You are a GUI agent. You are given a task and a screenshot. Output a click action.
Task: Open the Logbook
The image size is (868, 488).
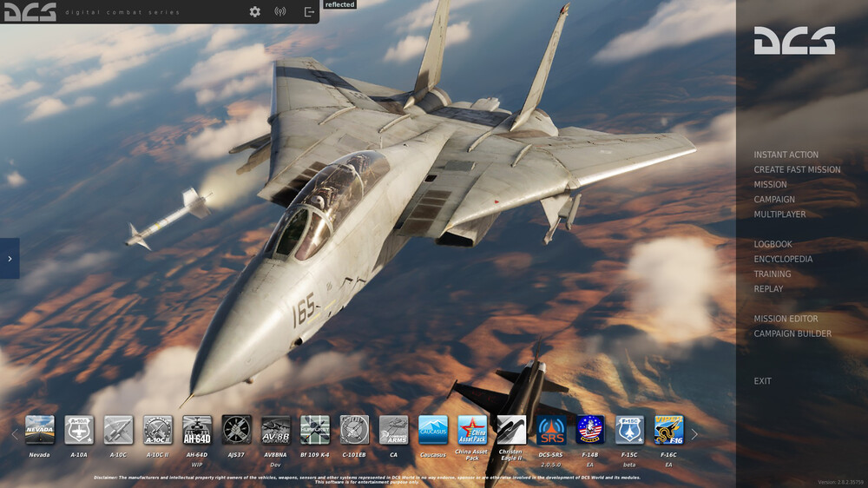pos(773,244)
